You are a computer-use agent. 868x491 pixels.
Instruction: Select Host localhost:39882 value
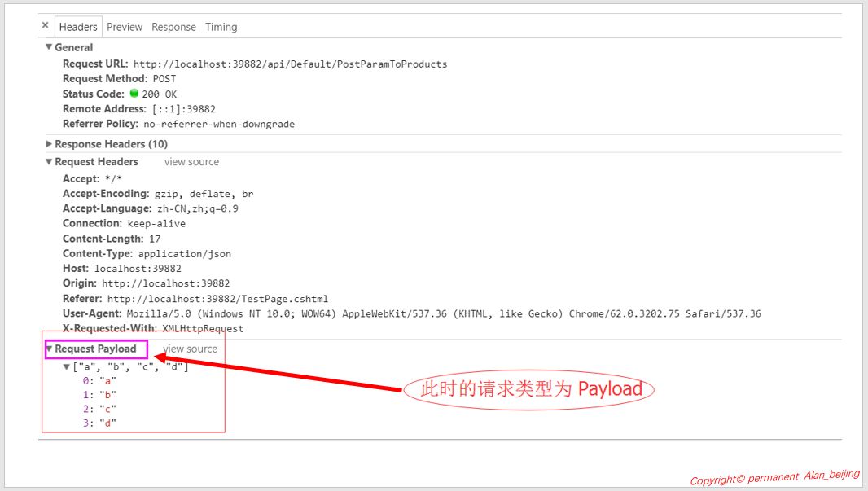coord(138,269)
